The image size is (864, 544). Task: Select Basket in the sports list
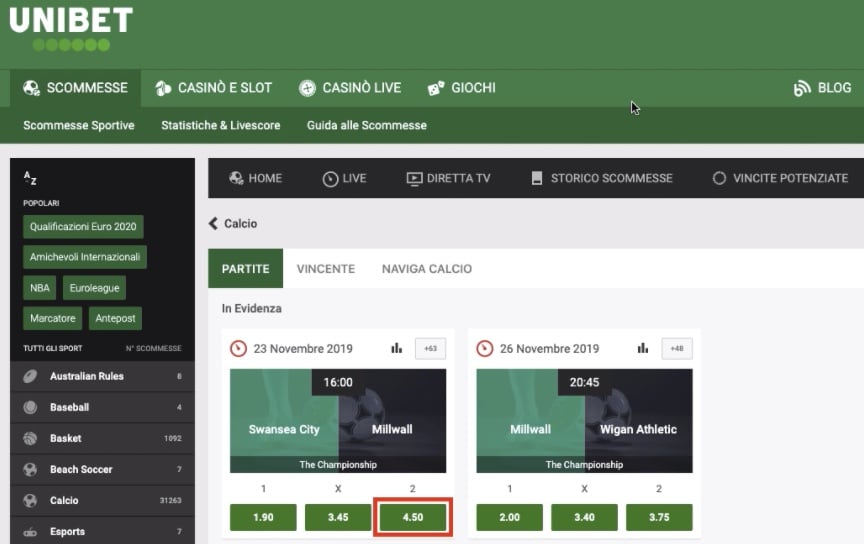pyautogui.click(x=66, y=438)
